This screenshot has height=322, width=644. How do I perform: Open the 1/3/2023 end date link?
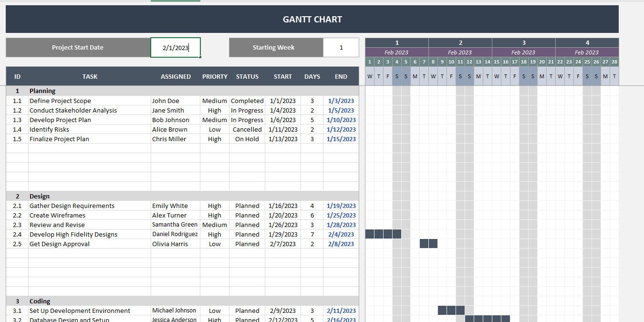(x=341, y=101)
